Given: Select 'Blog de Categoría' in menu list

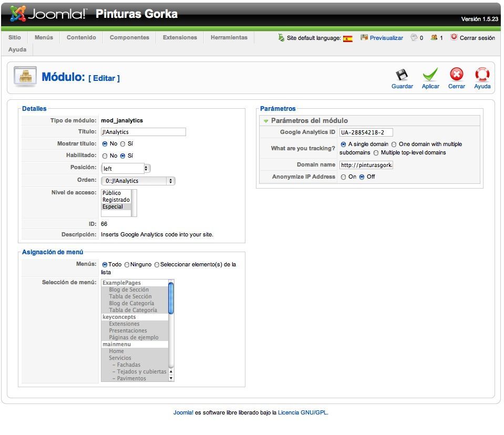Looking at the screenshot, I should tap(135, 303).
